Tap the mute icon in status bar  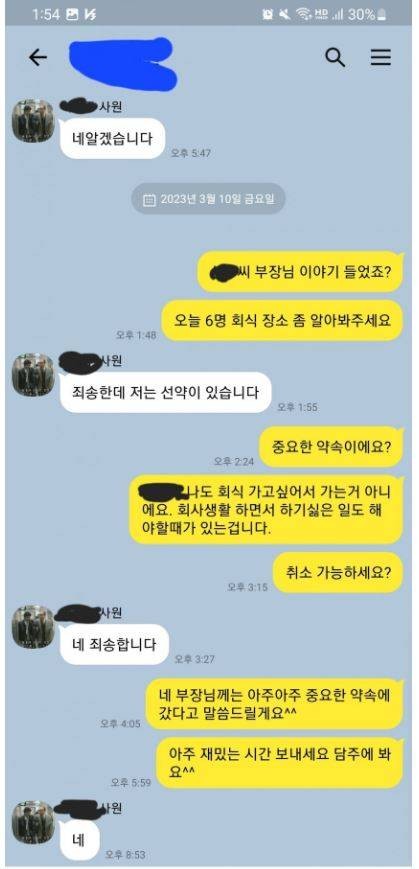(x=285, y=15)
